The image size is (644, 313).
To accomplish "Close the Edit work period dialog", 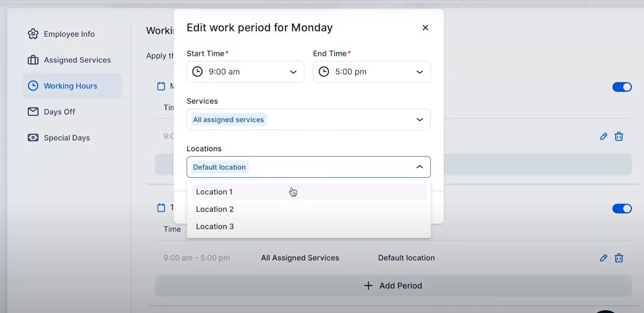I will 425,28.
